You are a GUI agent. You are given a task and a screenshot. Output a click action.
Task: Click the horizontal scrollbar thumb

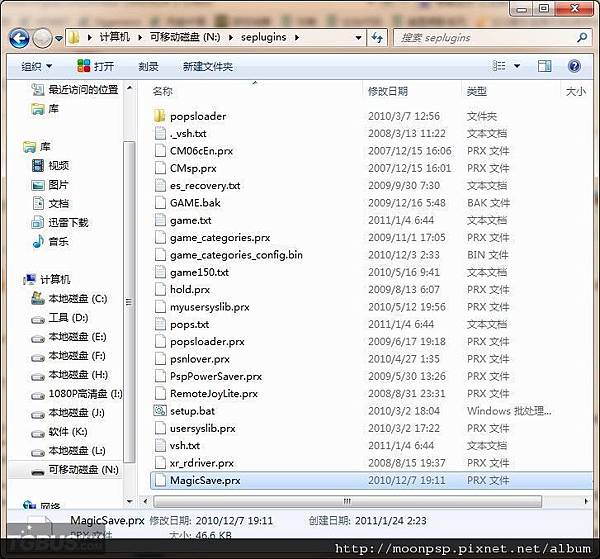(x=347, y=501)
